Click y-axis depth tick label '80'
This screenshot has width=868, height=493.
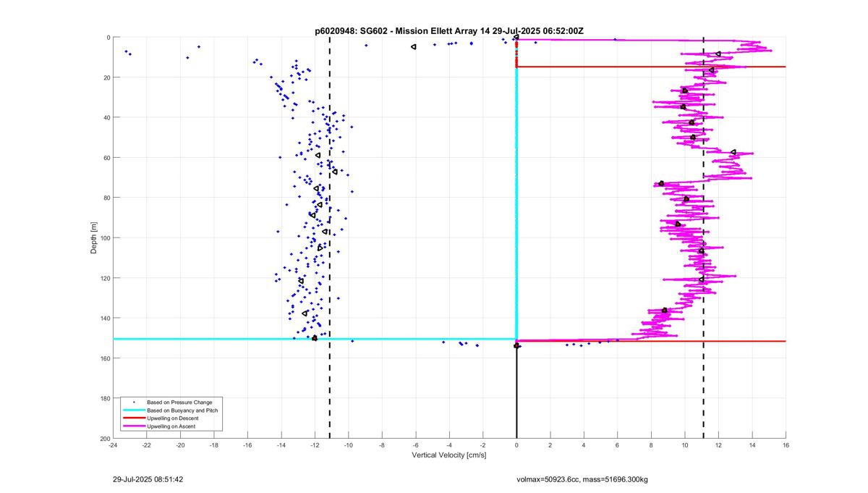[x=107, y=198]
